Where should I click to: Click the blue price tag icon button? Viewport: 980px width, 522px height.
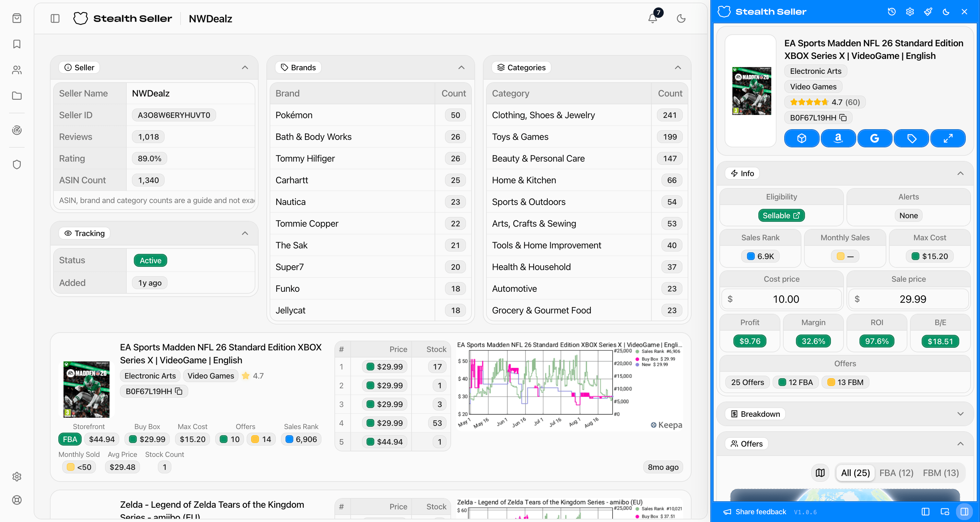click(912, 138)
